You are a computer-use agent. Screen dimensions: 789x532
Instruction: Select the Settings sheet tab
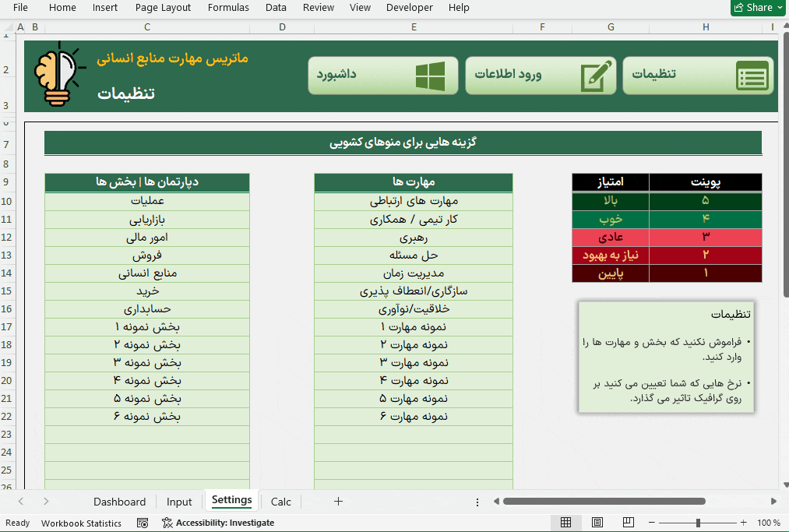231,500
